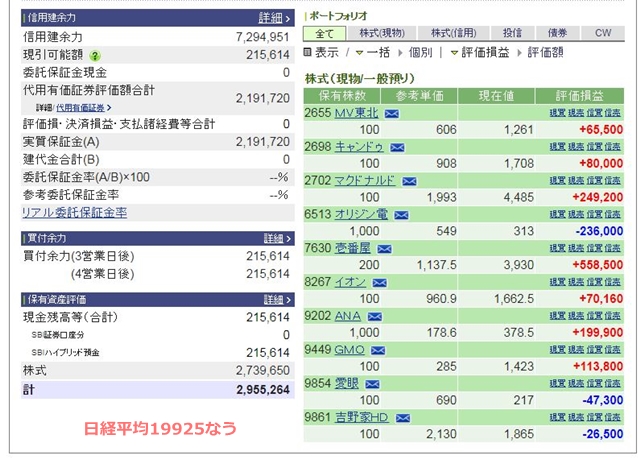Click the total 計 value 2,955,264
The height and width of the screenshot is (459, 640).
263,390
